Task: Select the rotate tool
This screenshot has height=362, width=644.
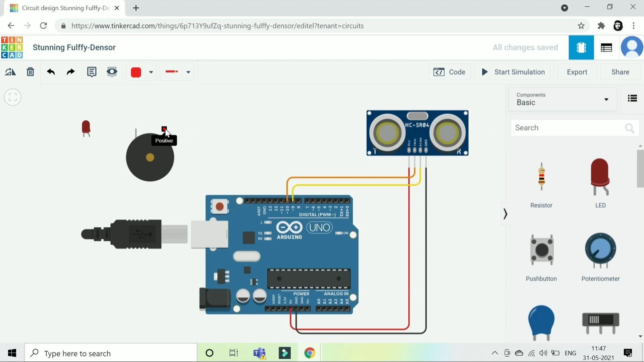Action: (x=10, y=72)
